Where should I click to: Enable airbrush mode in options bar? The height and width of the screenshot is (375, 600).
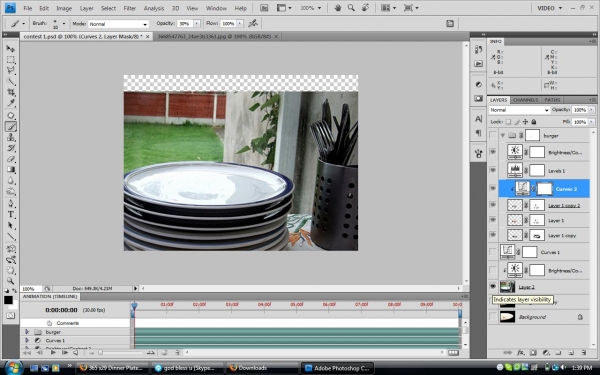[253, 24]
